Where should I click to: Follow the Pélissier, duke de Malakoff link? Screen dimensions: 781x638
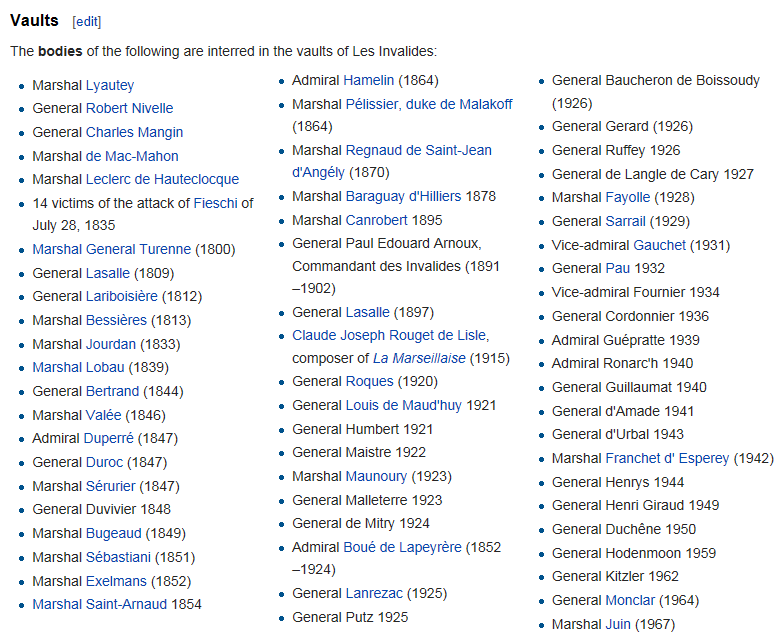[x=429, y=104]
